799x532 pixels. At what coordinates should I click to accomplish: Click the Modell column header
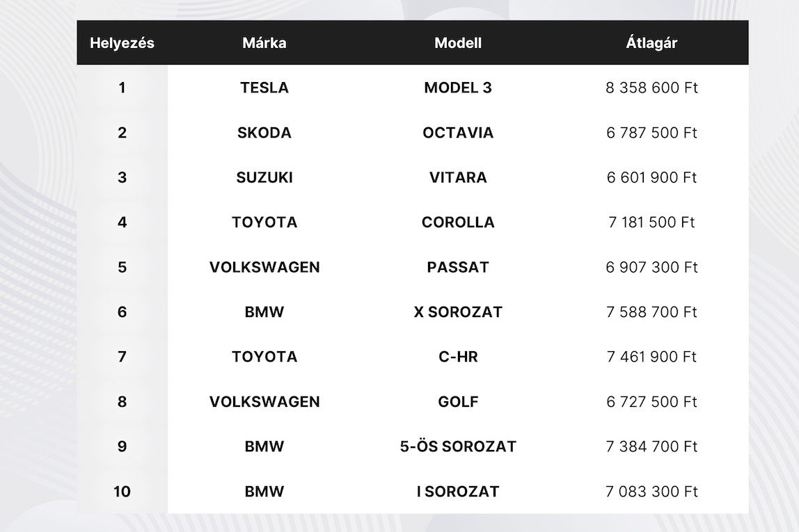[x=458, y=43]
